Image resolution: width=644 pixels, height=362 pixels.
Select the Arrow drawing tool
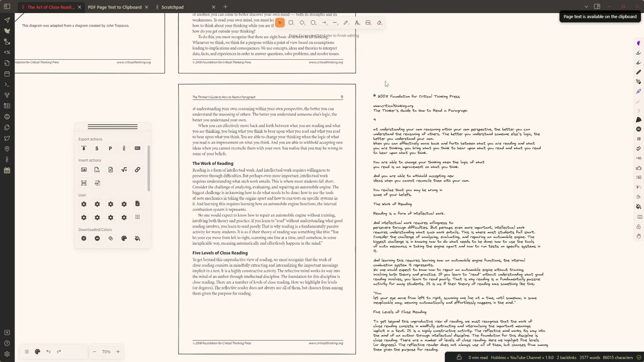point(324,23)
